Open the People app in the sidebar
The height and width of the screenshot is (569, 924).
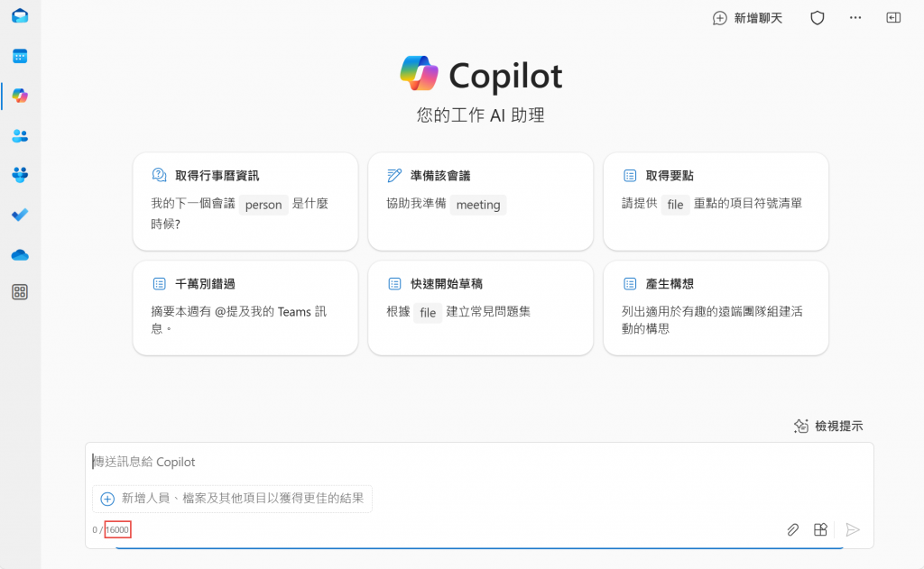(20, 135)
